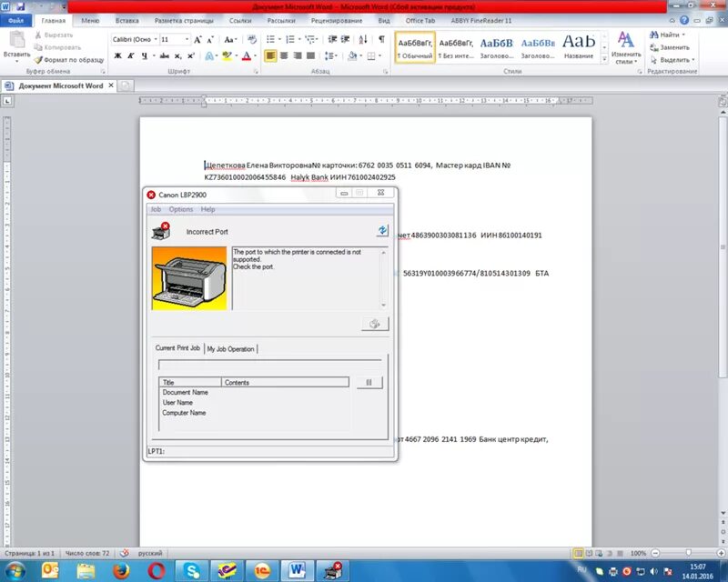728x582 pixels.
Task: Toggle show paragraph marks button
Action: point(381,39)
